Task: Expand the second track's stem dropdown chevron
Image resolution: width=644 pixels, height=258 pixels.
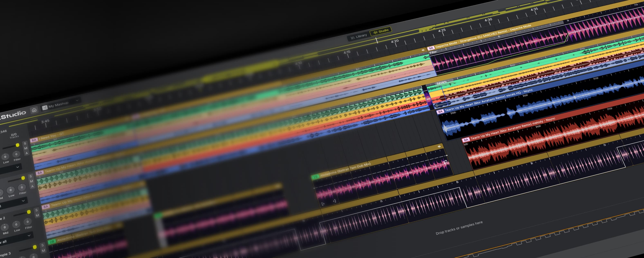Action: pyautogui.click(x=23, y=201)
